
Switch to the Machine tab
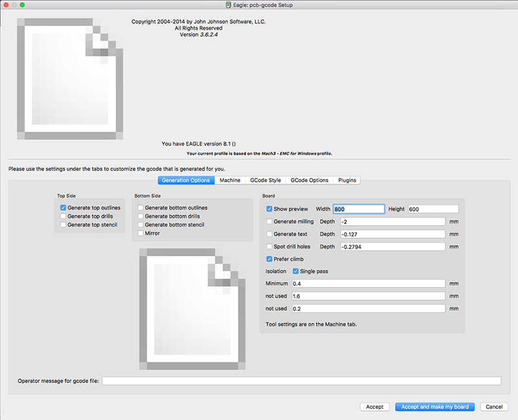click(230, 181)
